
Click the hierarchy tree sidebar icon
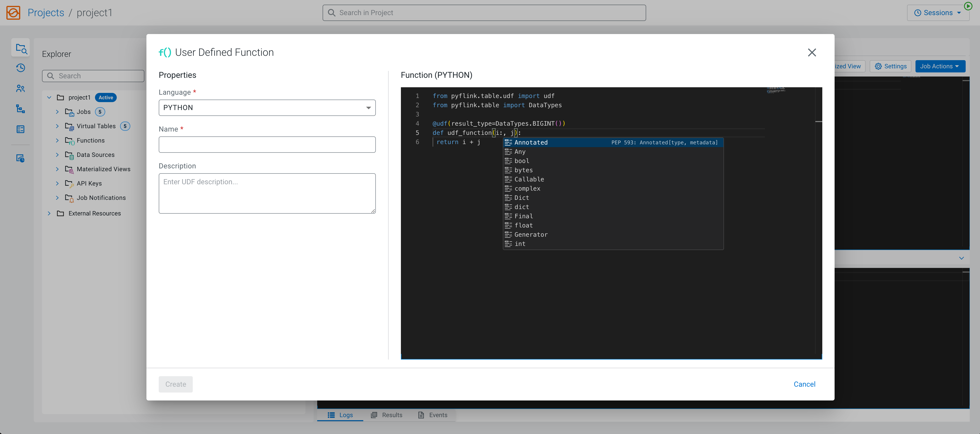point(20,109)
